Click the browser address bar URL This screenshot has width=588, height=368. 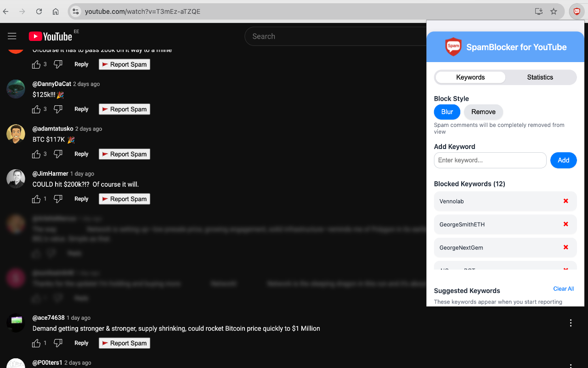tap(142, 11)
